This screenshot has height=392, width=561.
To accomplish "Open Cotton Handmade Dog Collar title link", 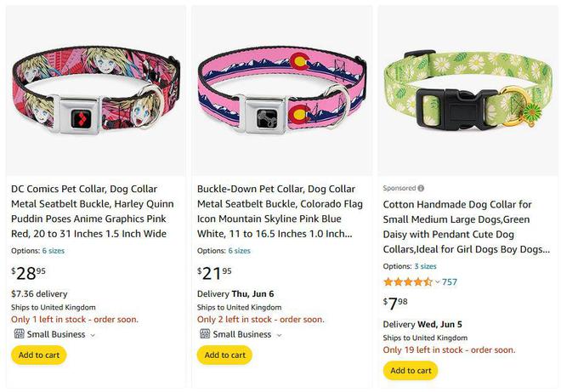I will coord(466,226).
